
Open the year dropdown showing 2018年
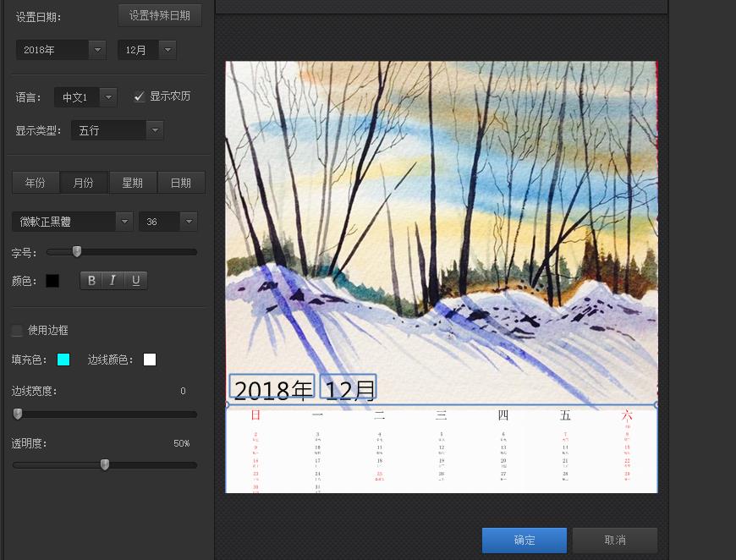61,50
